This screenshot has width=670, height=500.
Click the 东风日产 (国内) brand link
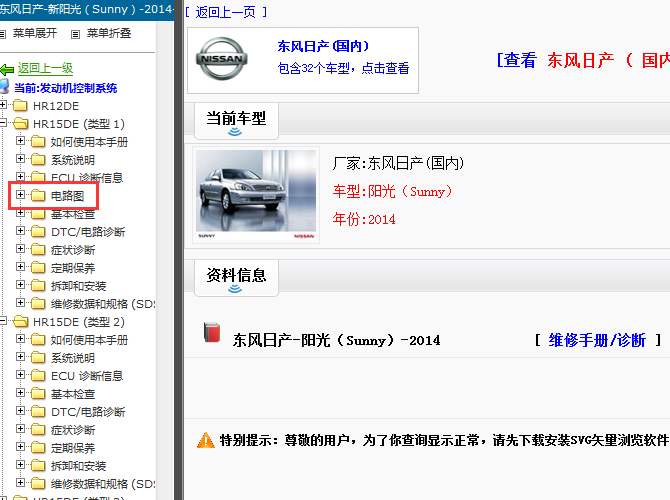(x=323, y=46)
